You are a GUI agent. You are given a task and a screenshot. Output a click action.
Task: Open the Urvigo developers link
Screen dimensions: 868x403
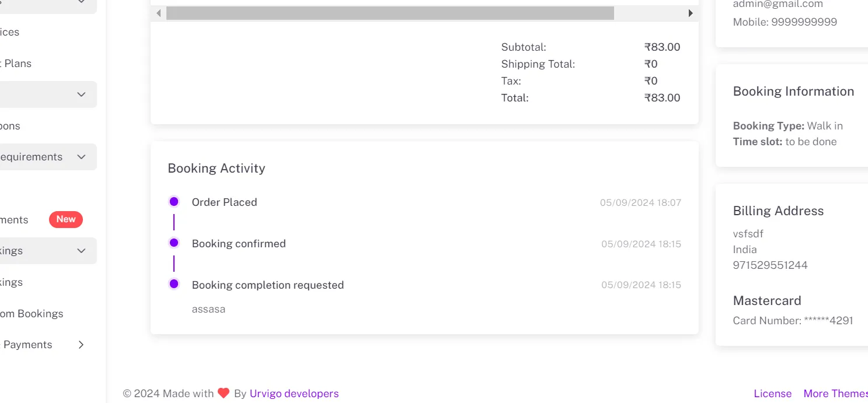[x=294, y=394]
